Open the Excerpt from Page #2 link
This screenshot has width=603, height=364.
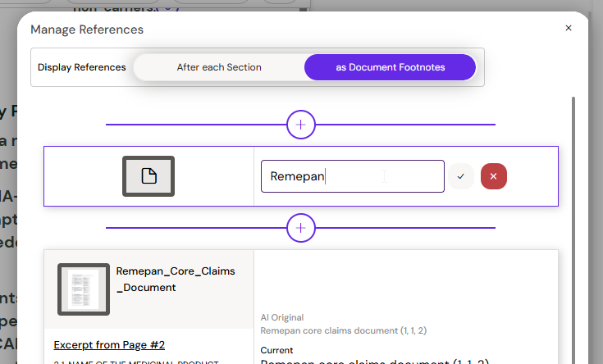point(109,345)
